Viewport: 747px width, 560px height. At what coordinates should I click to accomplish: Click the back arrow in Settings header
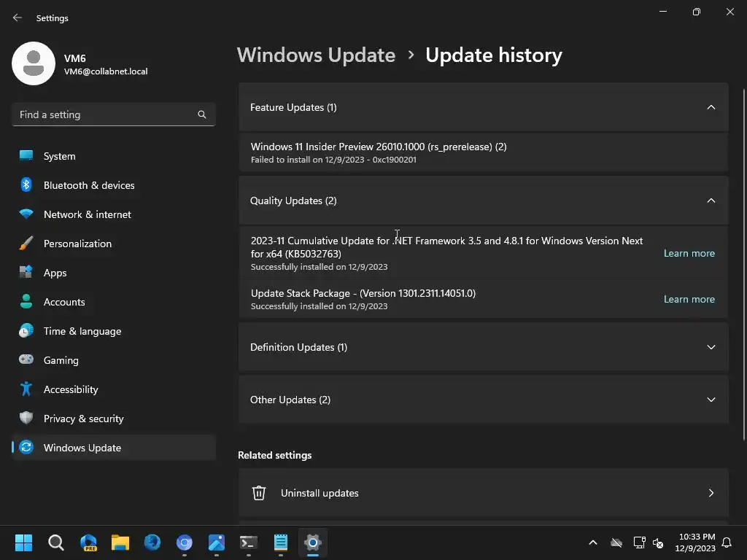tap(18, 17)
